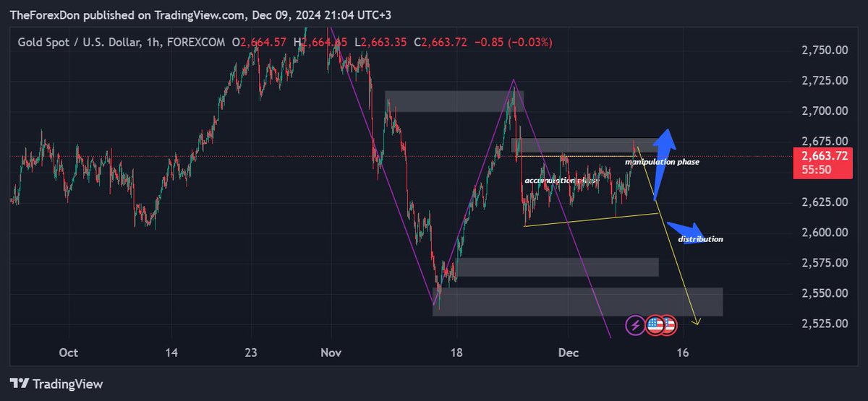The image size is (868, 401).
Task: Click the Oct date label
Action: (x=68, y=353)
